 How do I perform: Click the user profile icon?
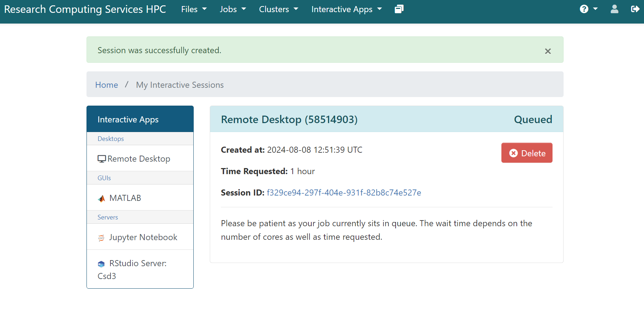click(614, 9)
